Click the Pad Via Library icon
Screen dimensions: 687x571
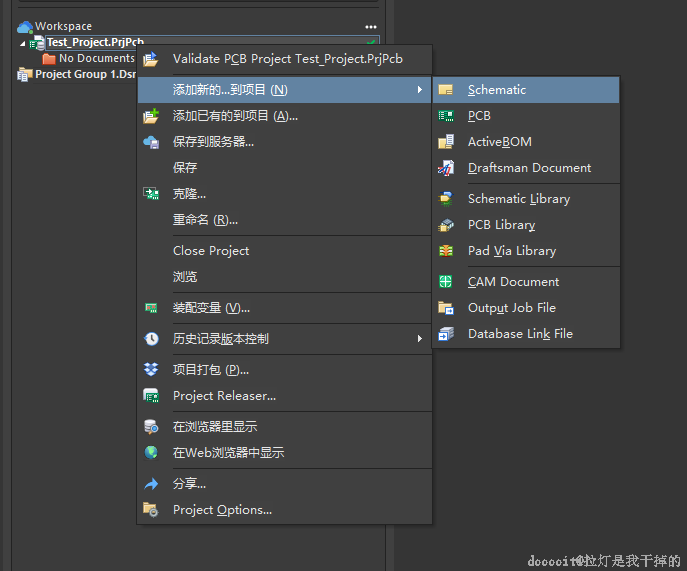[446, 251]
